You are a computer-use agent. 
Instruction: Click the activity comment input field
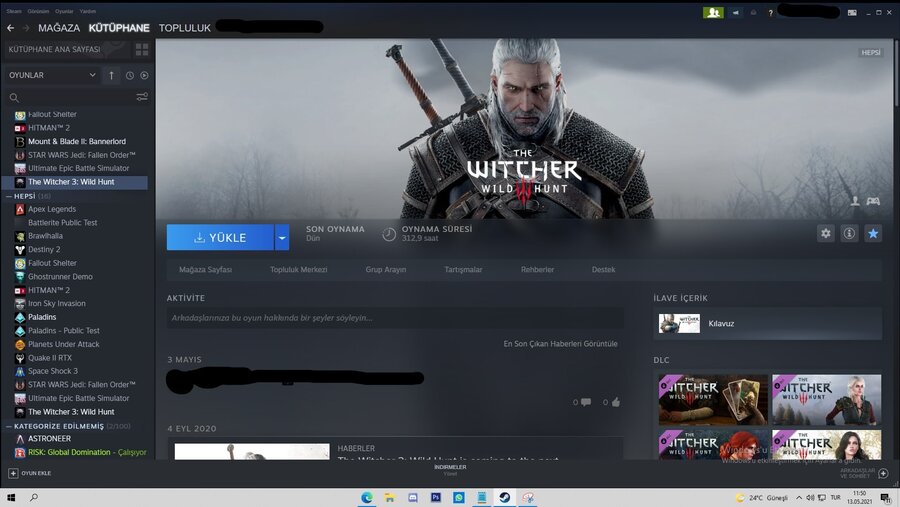point(395,318)
